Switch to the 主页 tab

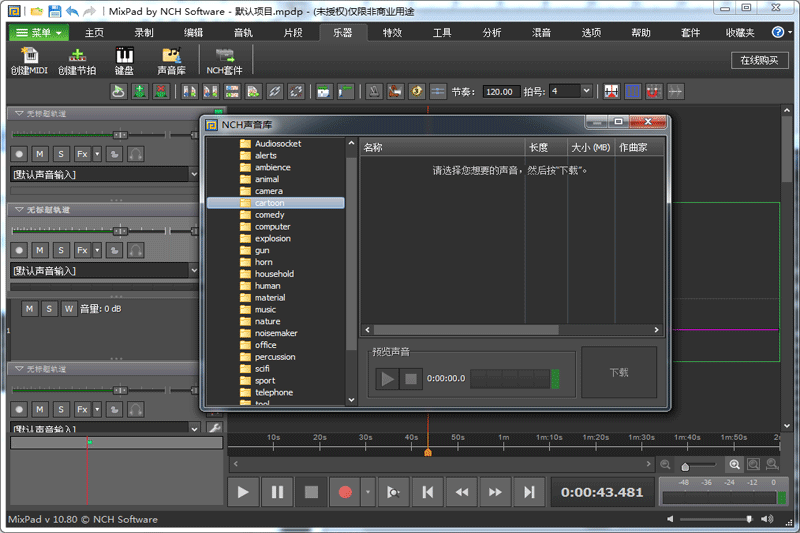coord(94,33)
